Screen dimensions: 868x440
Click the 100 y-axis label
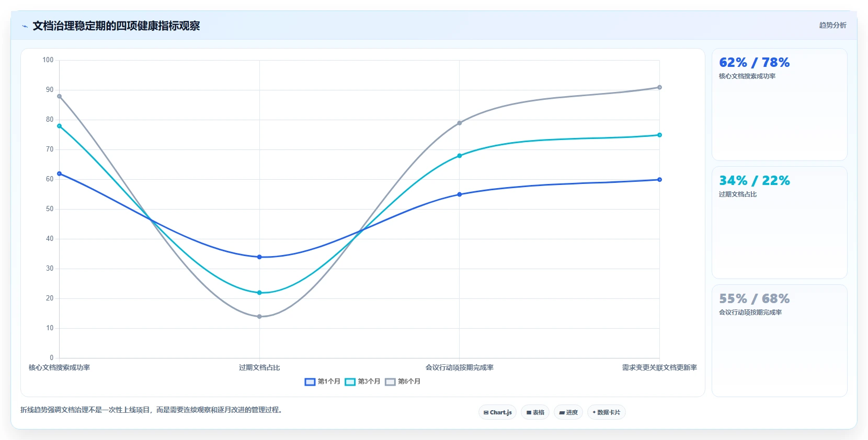coord(48,60)
